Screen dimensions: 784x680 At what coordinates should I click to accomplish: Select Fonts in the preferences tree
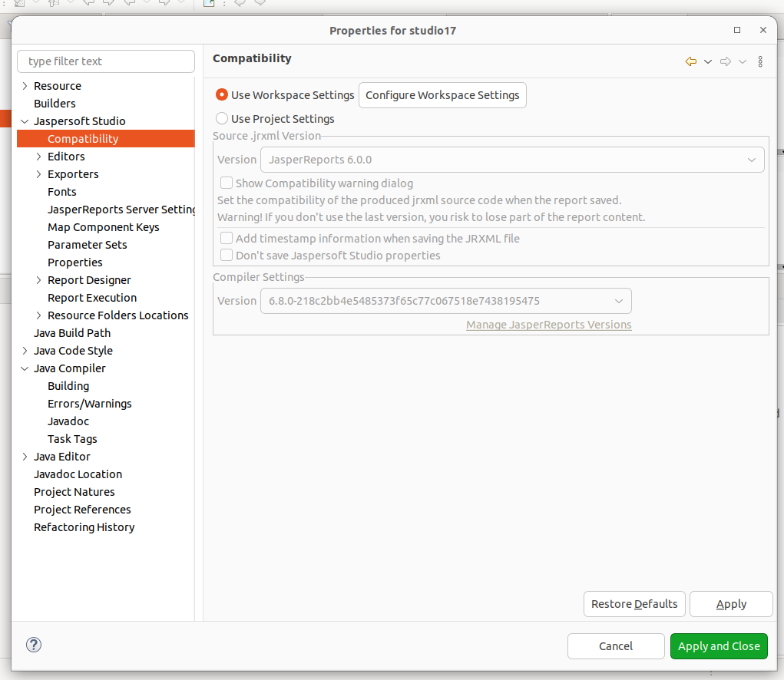(x=62, y=192)
